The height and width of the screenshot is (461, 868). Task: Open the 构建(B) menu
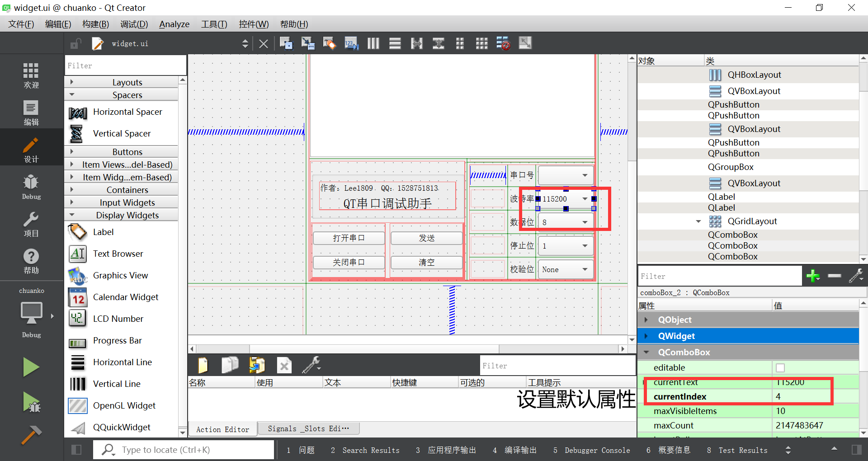95,24
